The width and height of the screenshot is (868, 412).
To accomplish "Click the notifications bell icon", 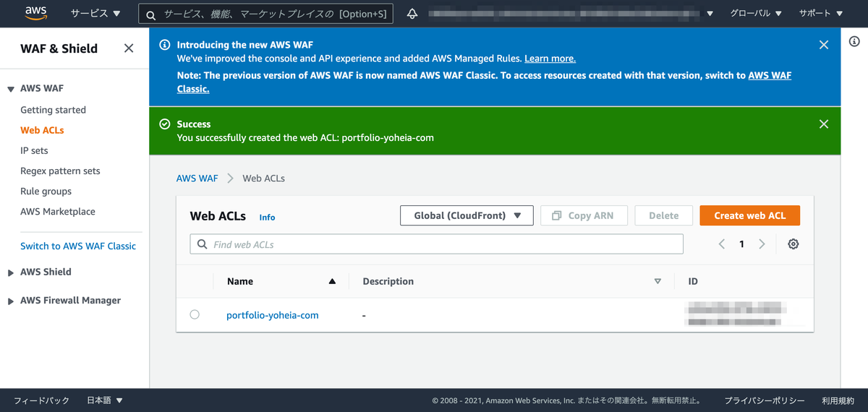I will (x=412, y=14).
